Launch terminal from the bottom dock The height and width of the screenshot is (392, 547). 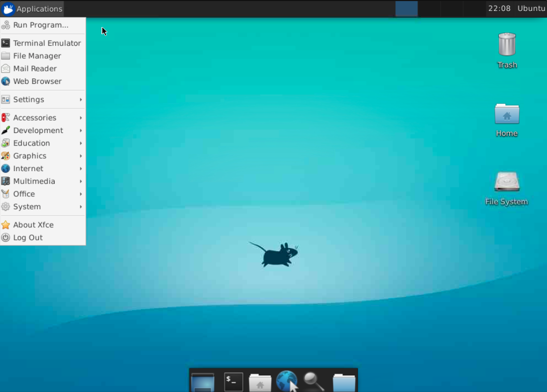pyautogui.click(x=234, y=381)
